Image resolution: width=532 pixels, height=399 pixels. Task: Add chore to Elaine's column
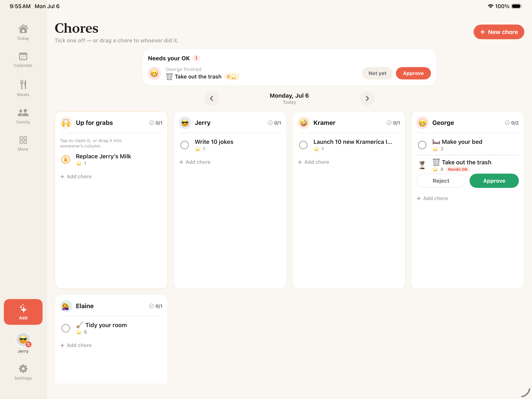[x=76, y=345]
